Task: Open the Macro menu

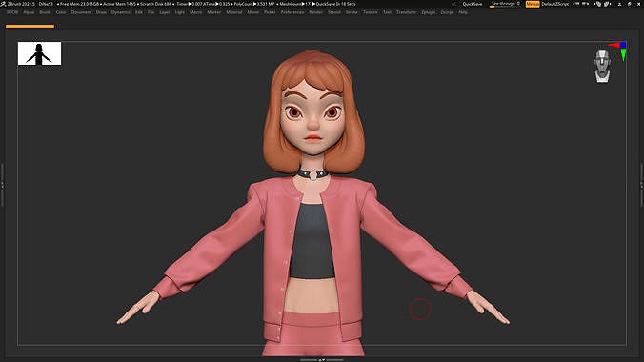Action: [x=196, y=12]
